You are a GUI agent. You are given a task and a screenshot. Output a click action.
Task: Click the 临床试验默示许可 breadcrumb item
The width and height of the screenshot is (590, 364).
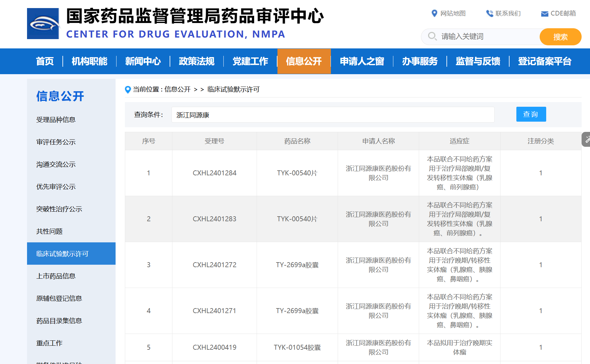click(x=233, y=89)
